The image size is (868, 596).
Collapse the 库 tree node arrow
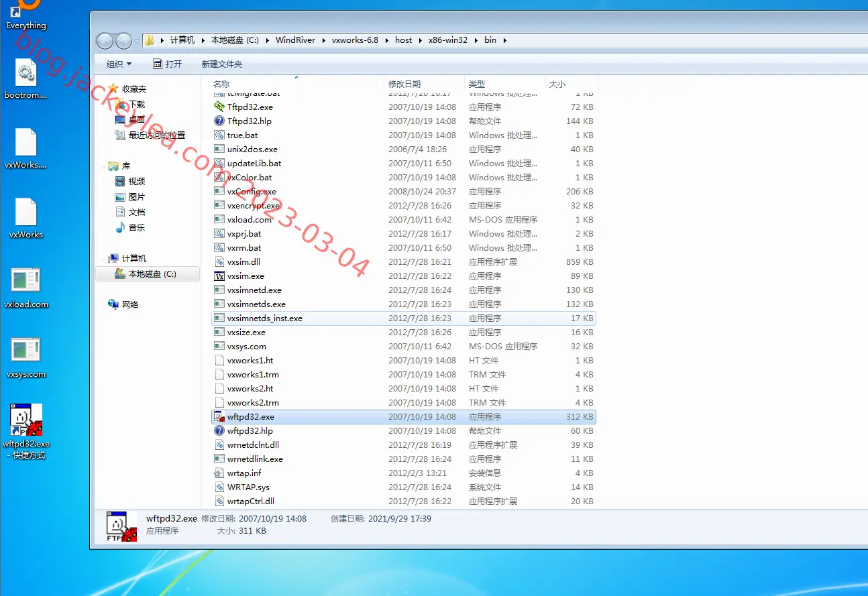(x=103, y=166)
